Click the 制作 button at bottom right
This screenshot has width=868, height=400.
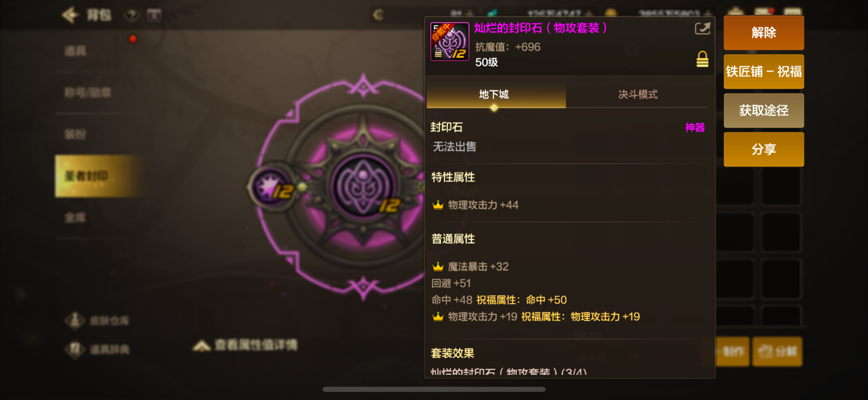coord(732,351)
